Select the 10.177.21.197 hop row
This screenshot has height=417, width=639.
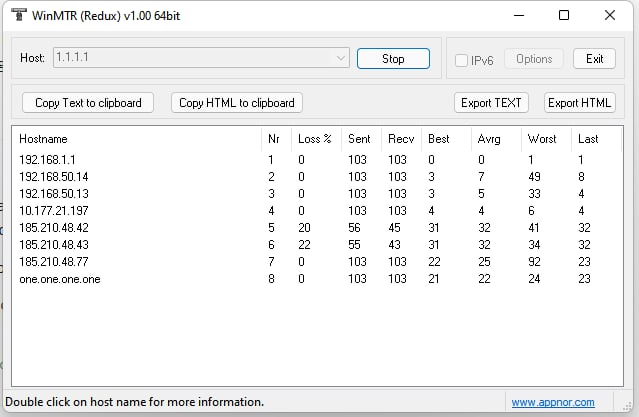tap(54, 211)
